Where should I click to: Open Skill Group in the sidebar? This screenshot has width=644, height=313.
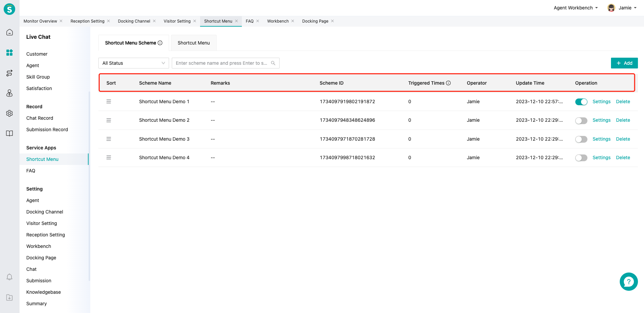38,77
